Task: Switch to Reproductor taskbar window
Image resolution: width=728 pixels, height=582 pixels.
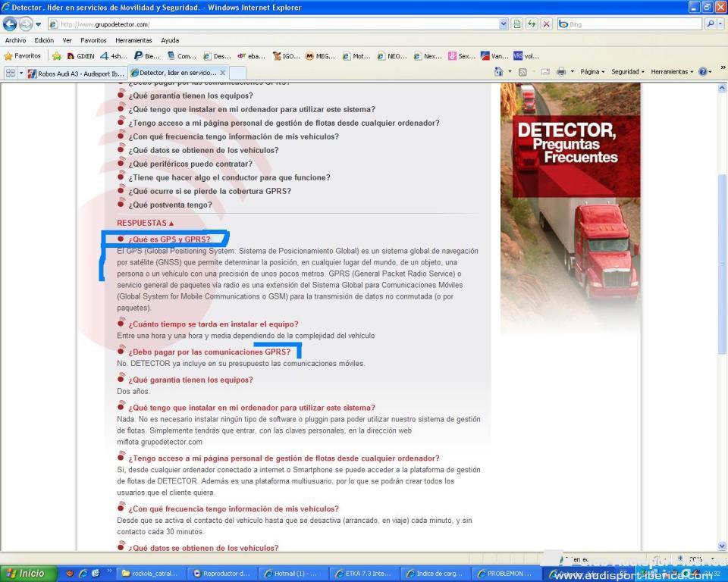Action: (x=223, y=574)
